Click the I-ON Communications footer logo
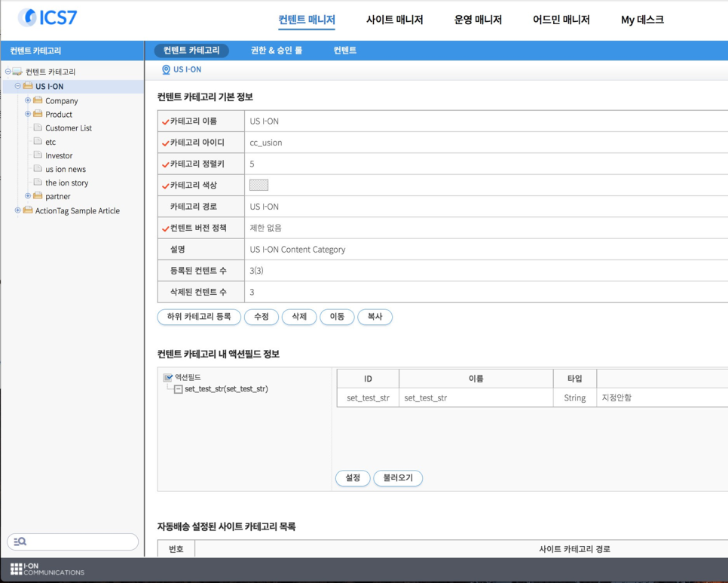The width and height of the screenshot is (728, 583). point(47,569)
